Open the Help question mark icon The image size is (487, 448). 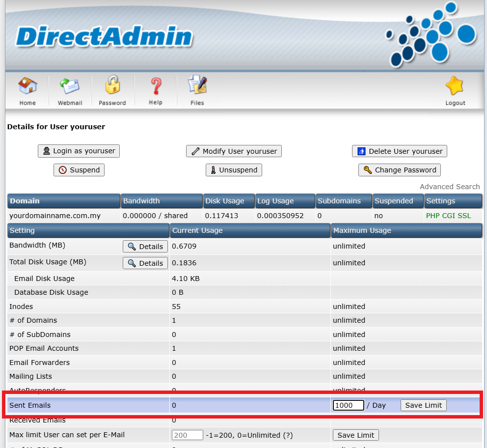(x=156, y=86)
